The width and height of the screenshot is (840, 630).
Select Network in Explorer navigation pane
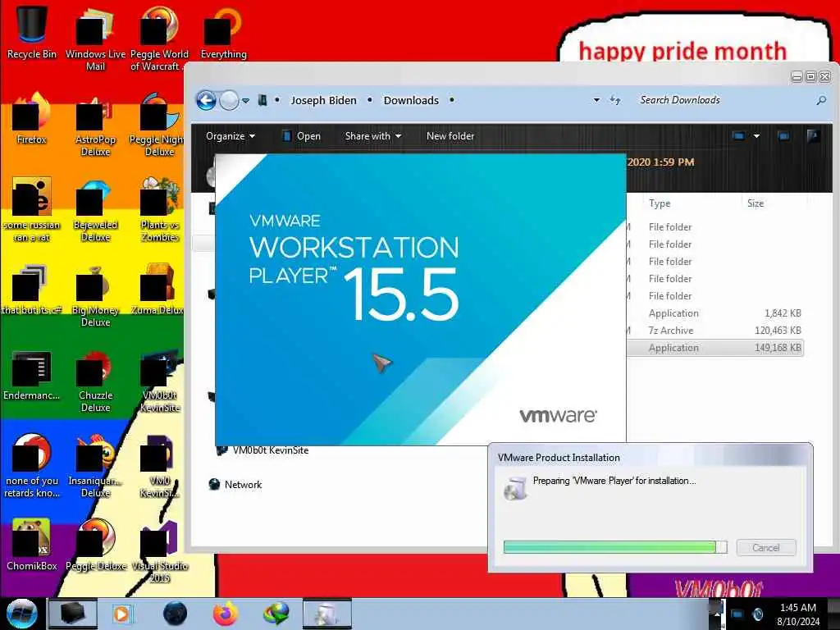(235, 484)
